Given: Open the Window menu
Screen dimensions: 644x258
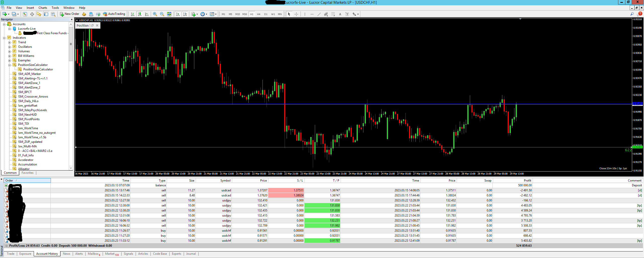Looking at the screenshot, I should [x=69, y=8].
